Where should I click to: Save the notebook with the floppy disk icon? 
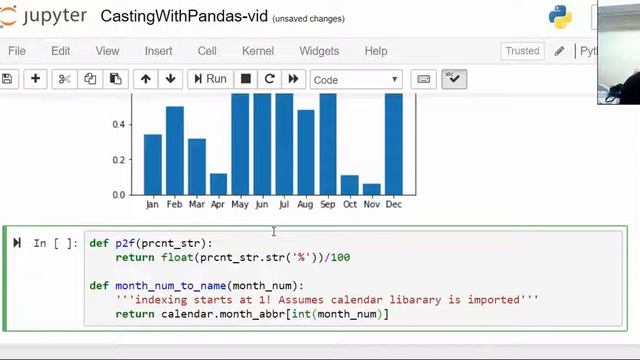[7, 79]
